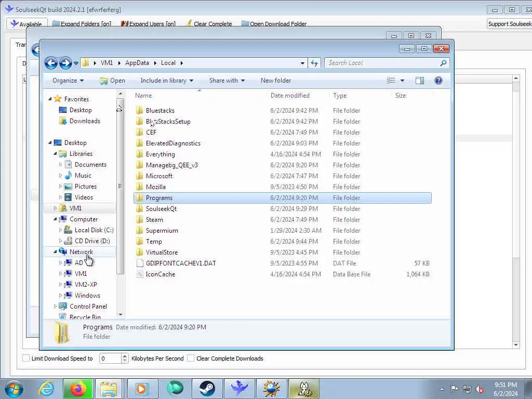This screenshot has width=532, height=399.
Task: Open views options dropdown arrow
Action: coord(403,81)
